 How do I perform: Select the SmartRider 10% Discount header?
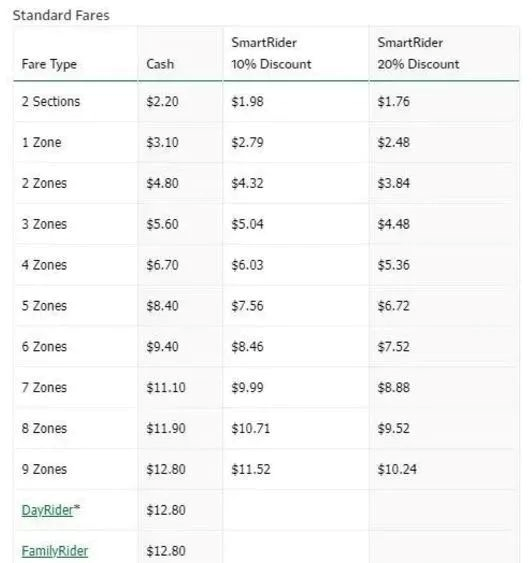pyautogui.click(x=271, y=53)
